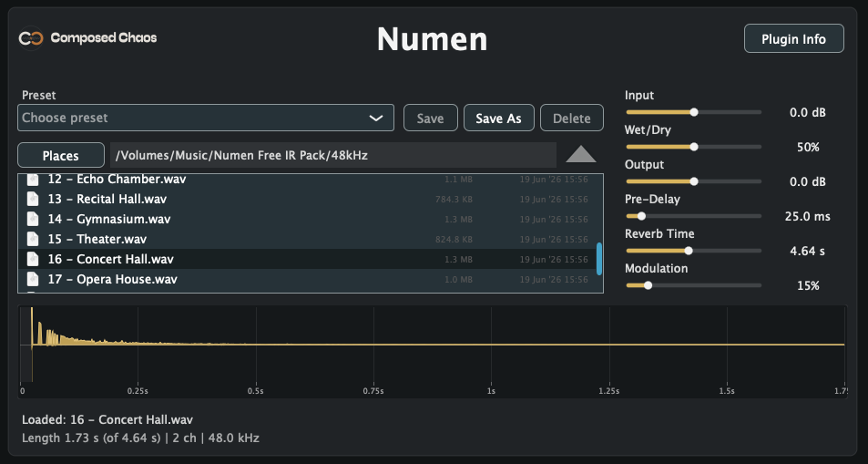
Task: Click the folder path field showing 48kHz
Action: (332, 155)
